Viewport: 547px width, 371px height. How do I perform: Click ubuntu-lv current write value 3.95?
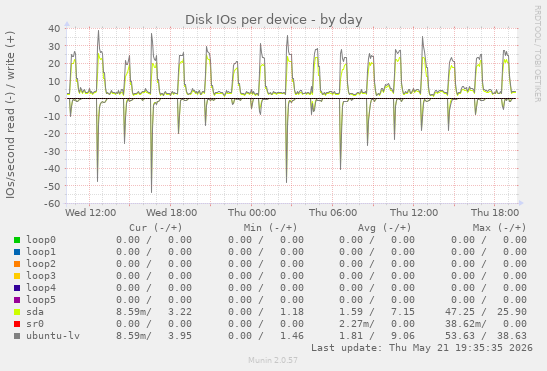point(180,336)
